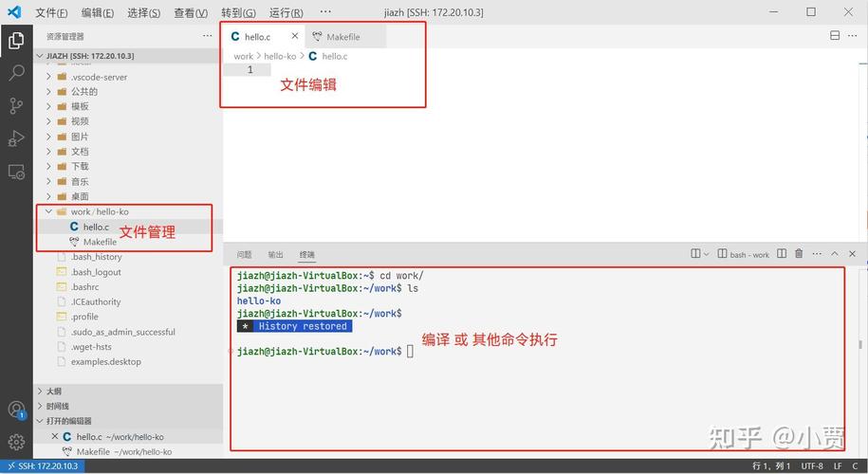
Task: Open the Manage gear icon
Action: [x=16, y=442]
